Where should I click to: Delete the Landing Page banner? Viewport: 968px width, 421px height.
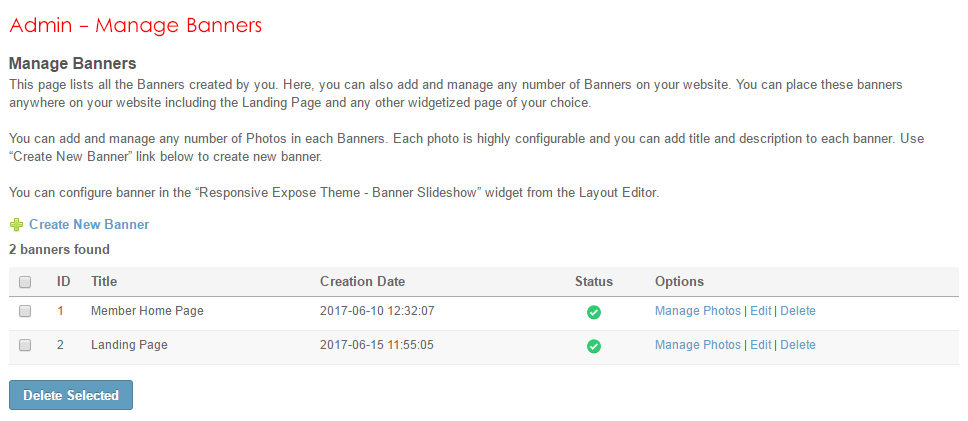[798, 345]
